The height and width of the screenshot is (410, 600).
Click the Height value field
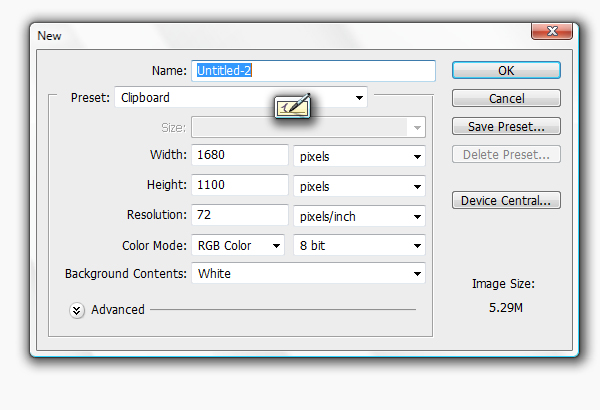click(240, 185)
